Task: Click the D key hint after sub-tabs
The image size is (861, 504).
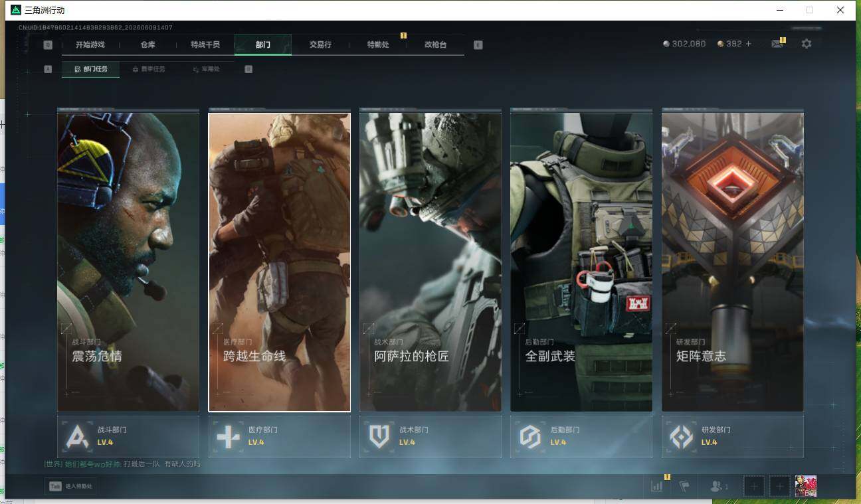Action: click(248, 68)
